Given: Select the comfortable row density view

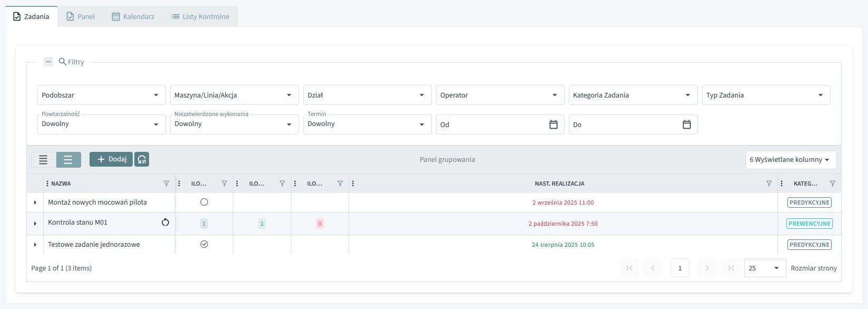Looking at the screenshot, I should coord(68,160).
